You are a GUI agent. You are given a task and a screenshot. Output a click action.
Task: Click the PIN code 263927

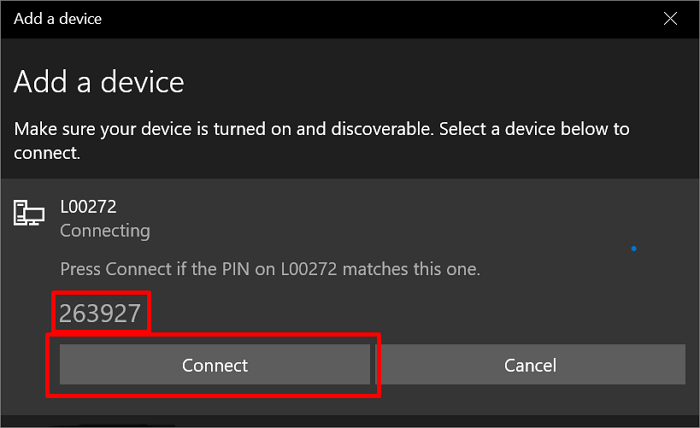click(x=100, y=313)
